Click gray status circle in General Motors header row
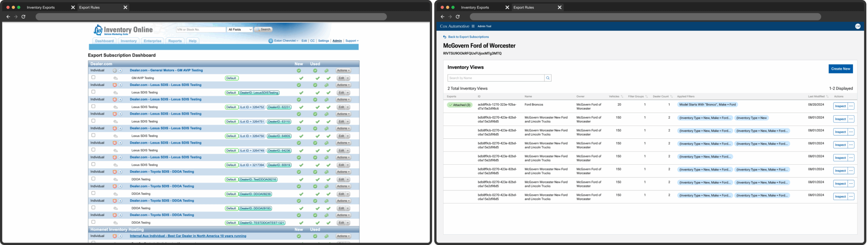Screen dimensions: 868x245 click(115, 71)
